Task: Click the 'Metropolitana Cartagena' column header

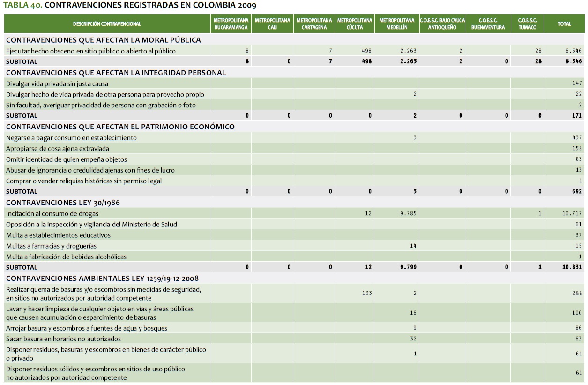Action: [314, 24]
